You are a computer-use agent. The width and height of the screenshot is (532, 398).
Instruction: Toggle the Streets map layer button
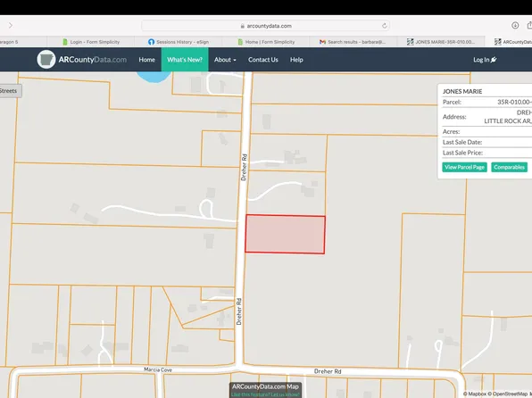[10, 91]
